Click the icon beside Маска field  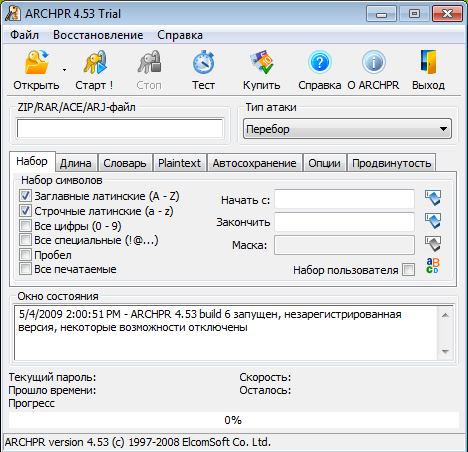click(433, 244)
